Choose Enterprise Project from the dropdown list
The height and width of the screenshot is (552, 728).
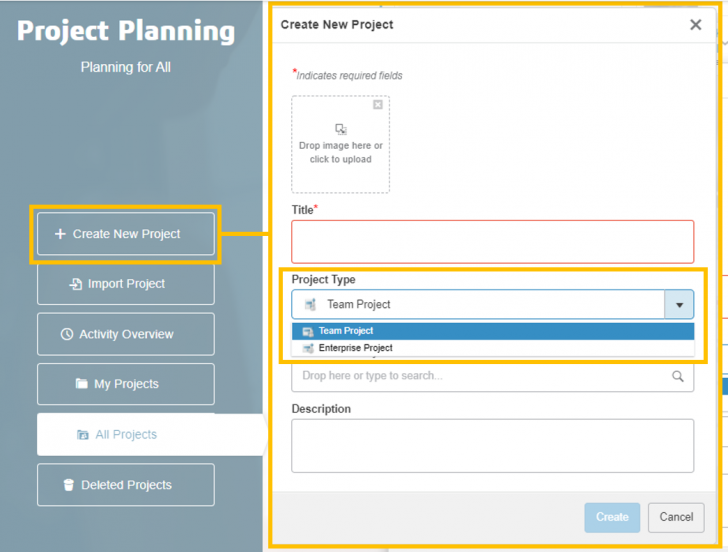click(x=355, y=348)
